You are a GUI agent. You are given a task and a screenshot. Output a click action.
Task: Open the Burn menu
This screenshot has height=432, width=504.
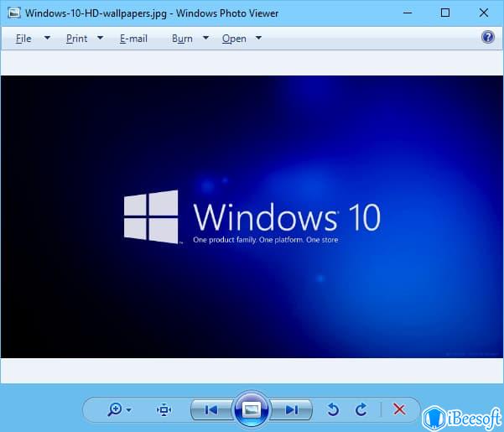(182, 39)
